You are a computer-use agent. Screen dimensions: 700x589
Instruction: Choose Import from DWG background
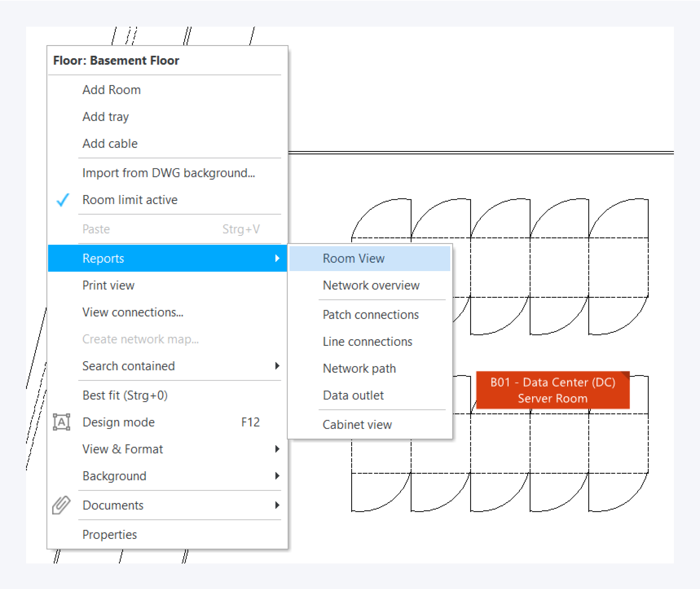[169, 173]
